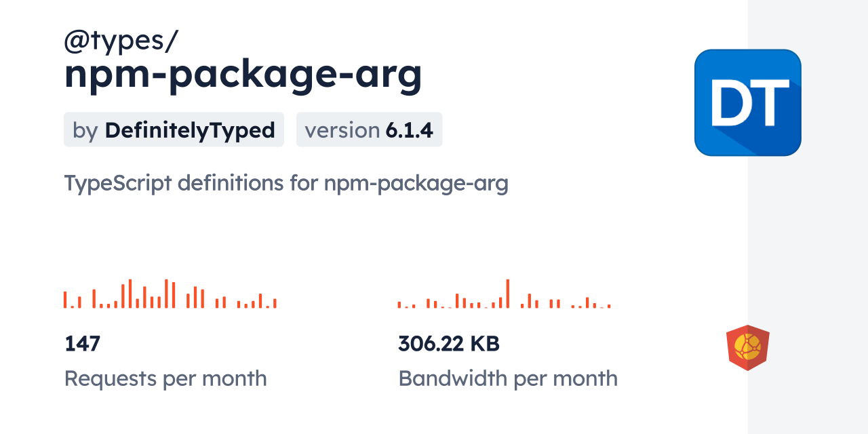Click the tallest bar in bandwidth chart
The width and height of the screenshot is (868, 434).
point(507,294)
